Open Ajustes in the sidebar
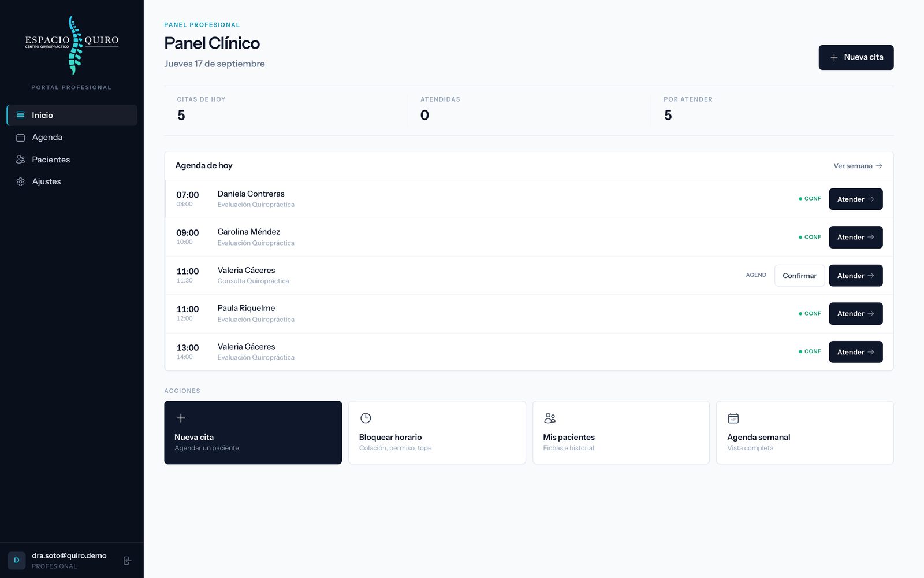 [72, 181]
